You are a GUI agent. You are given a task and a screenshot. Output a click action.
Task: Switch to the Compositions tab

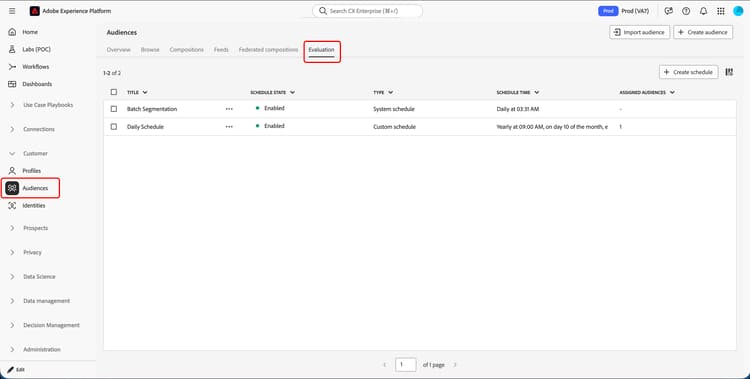(187, 50)
